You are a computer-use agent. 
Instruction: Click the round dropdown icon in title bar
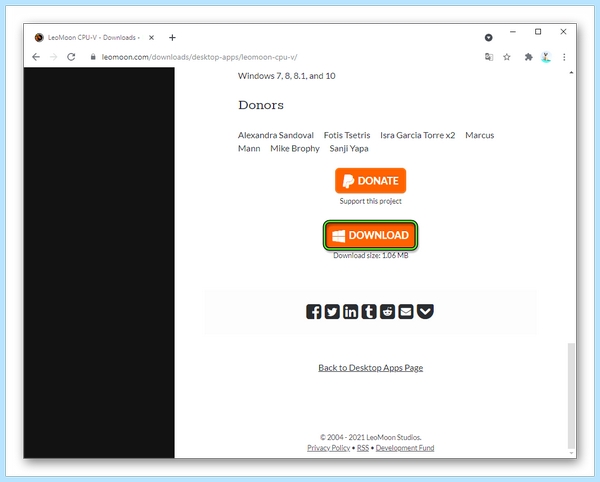point(489,37)
